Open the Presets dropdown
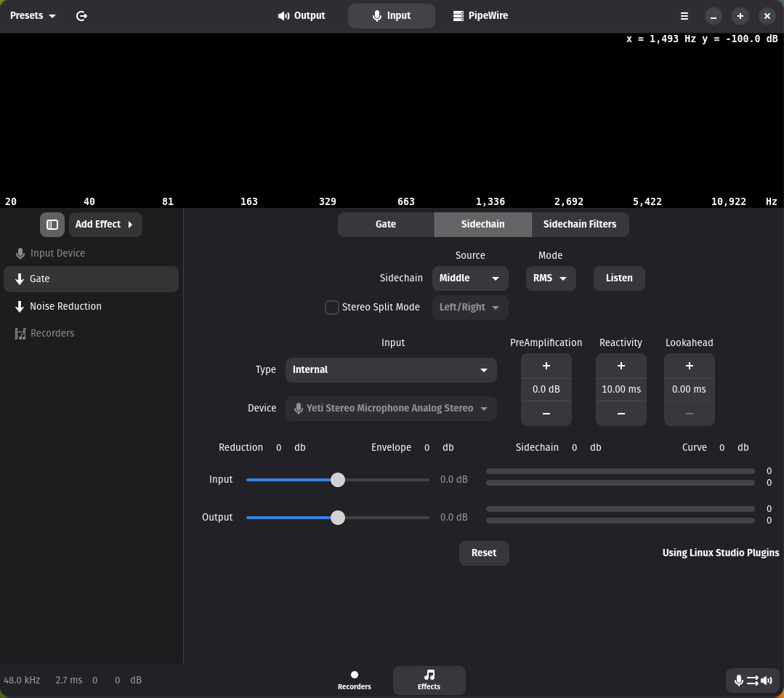This screenshot has height=698, width=784. point(33,15)
